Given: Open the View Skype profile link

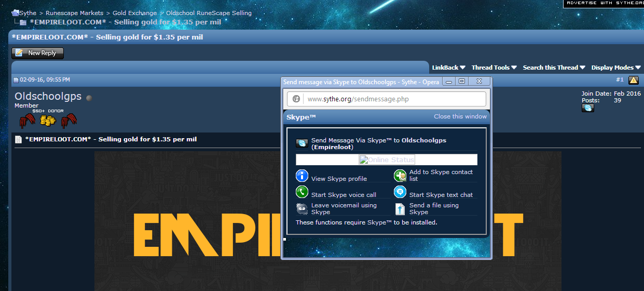Looking at the screenshot, I should click(x=339, y=179).
